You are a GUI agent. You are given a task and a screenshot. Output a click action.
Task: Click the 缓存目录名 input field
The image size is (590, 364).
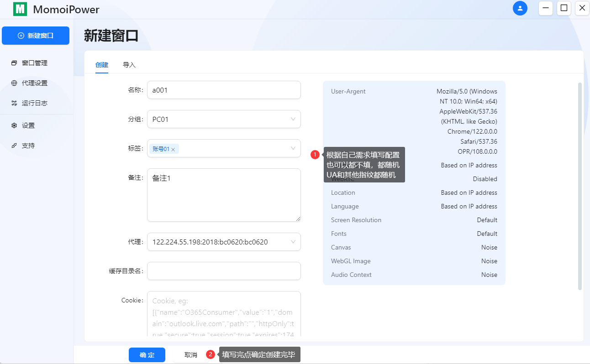click(224, 271)
